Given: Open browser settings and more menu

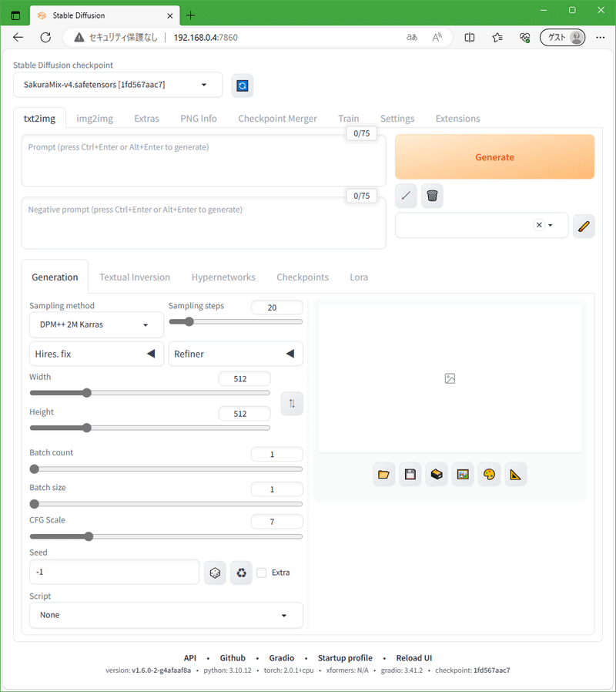Looking at the screenshot, I should pos(600,38).
